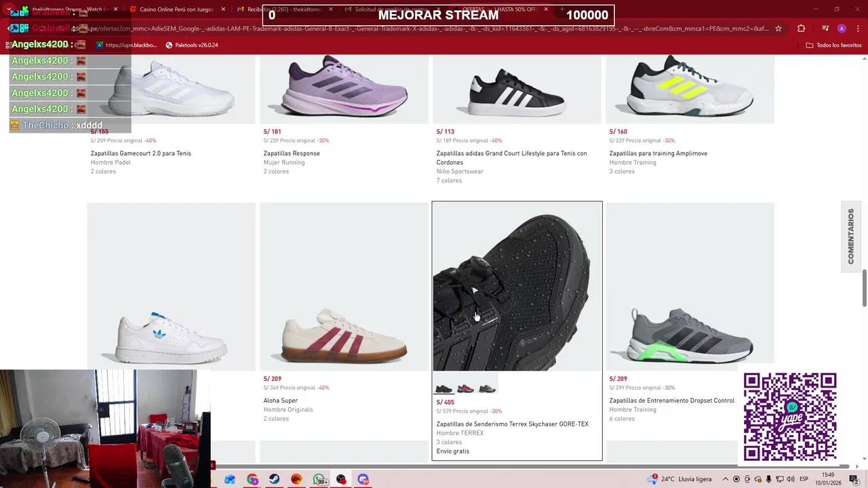Open the media control icon in browser toolbar
Viewport: 868px width, 488px height.
[x=825, y=28]
